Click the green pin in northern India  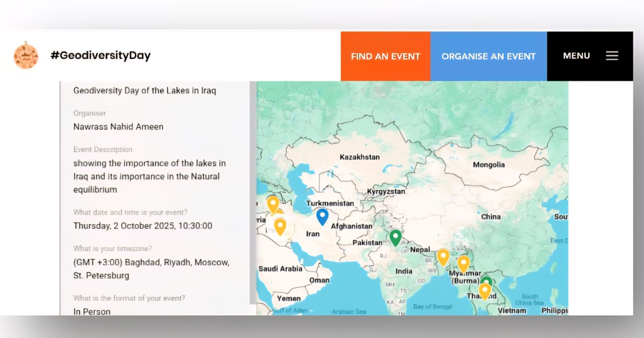(396, 237)
